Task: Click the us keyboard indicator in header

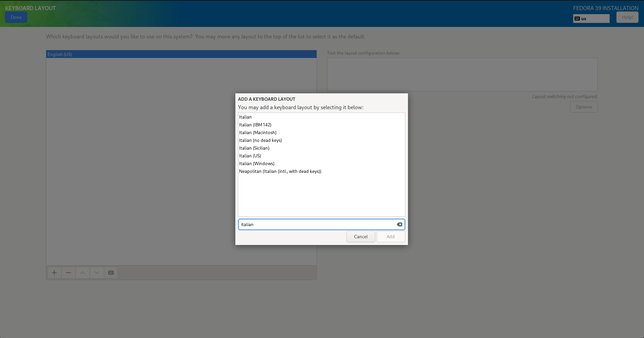Action: click(591, 19)
